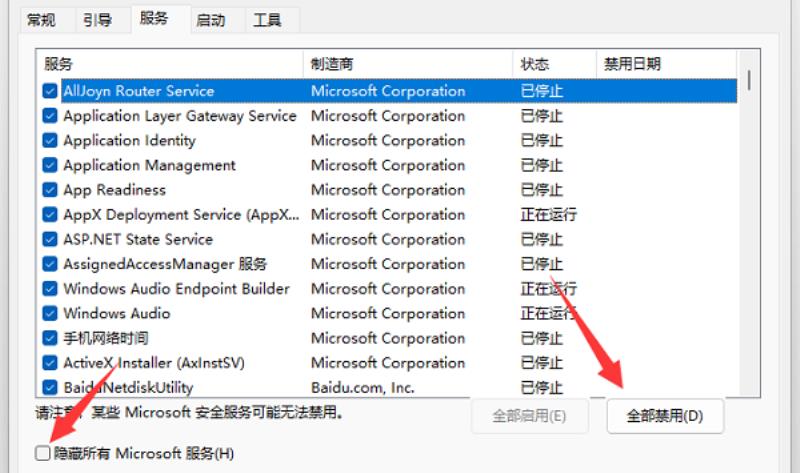The image size is (800, 473).
Task: Toggle ASP.NET State Service checkbox
Action: click(50, 239)
